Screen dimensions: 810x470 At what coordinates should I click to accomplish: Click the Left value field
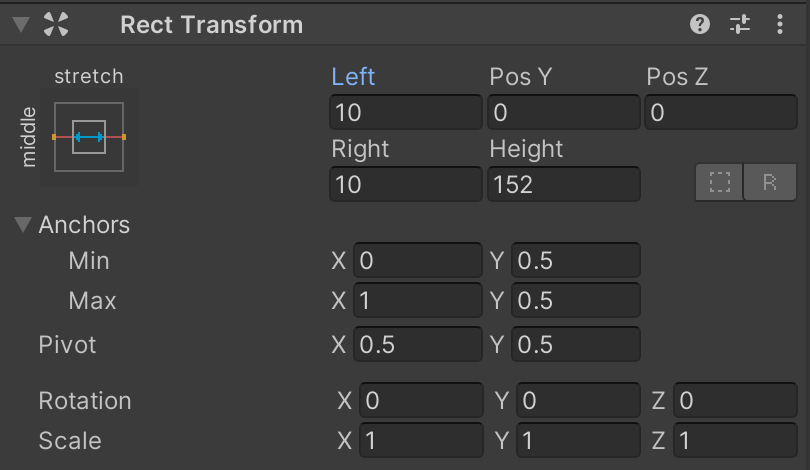[406, 113]
